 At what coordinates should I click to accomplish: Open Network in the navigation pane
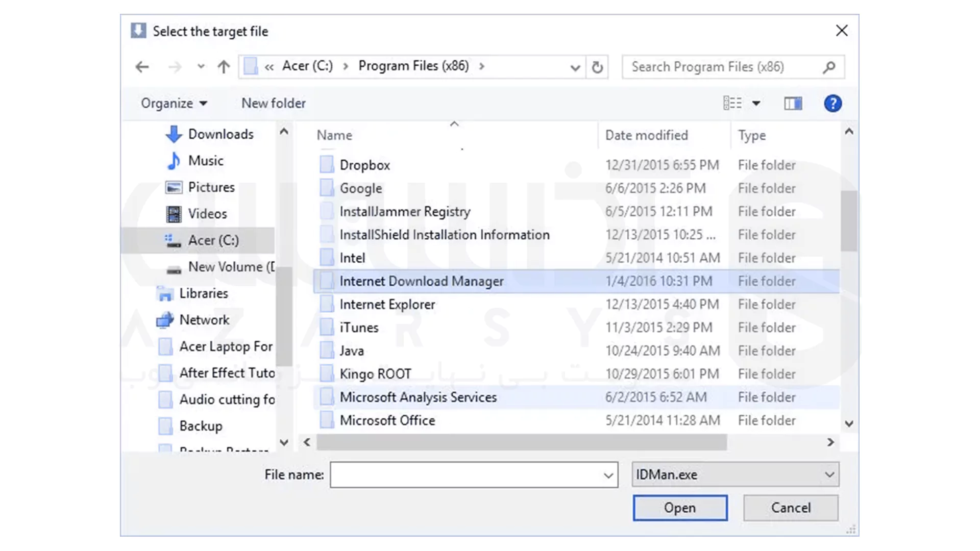tap(193, 320)
